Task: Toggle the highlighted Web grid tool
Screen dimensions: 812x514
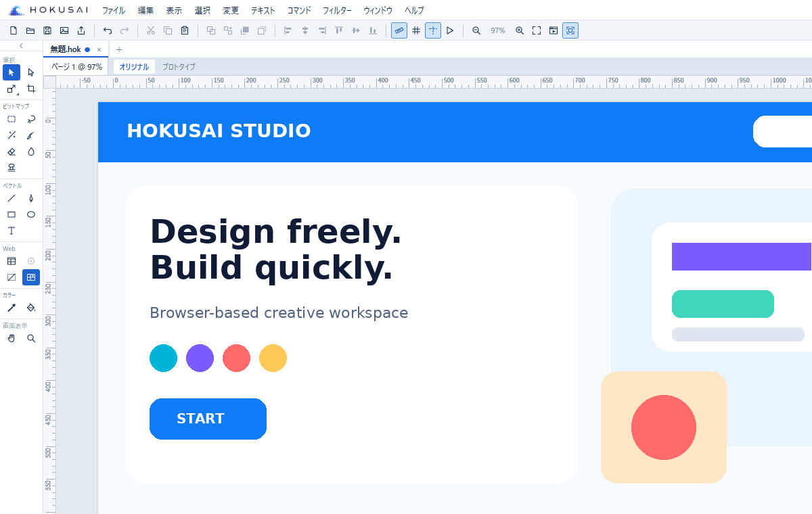Action: [x=31, y=277]
